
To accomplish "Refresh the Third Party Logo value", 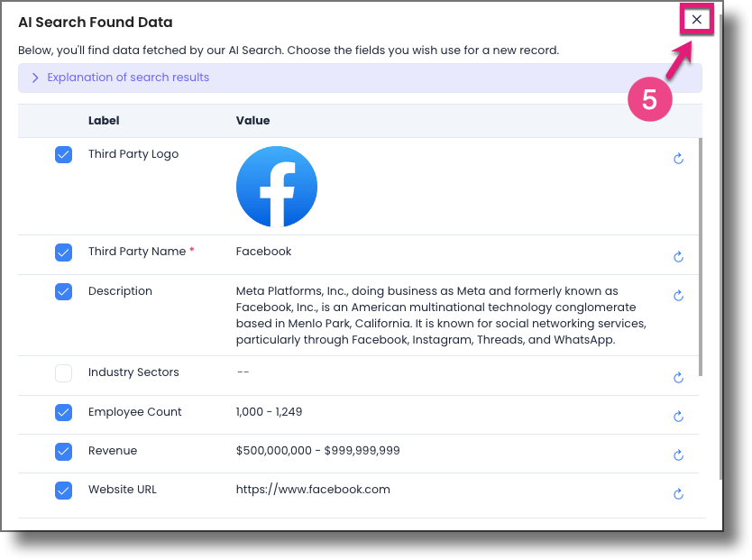I will pos(678,157).
